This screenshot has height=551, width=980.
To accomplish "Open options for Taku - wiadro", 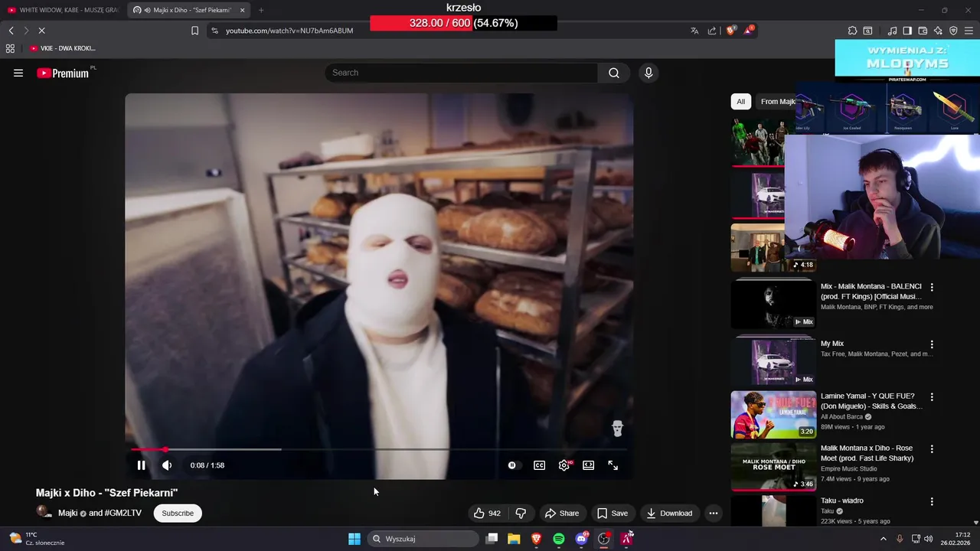I will point(932,502).
